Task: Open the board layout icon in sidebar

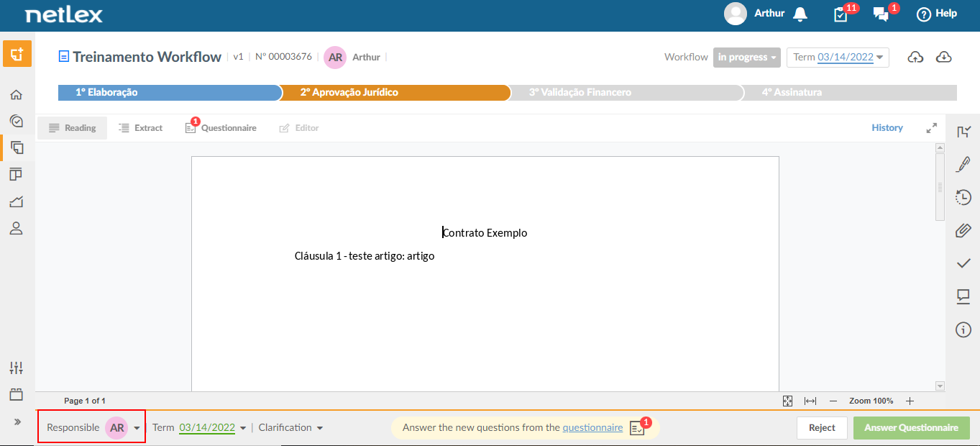Action: 16,175
